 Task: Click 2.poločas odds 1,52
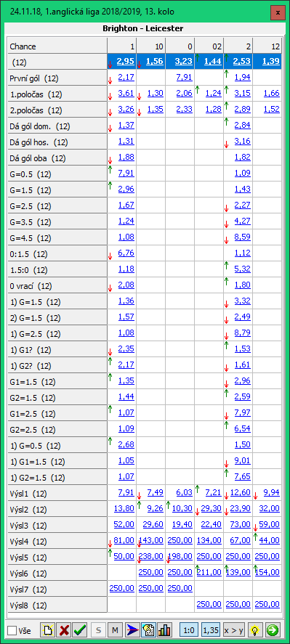(272, 109)
